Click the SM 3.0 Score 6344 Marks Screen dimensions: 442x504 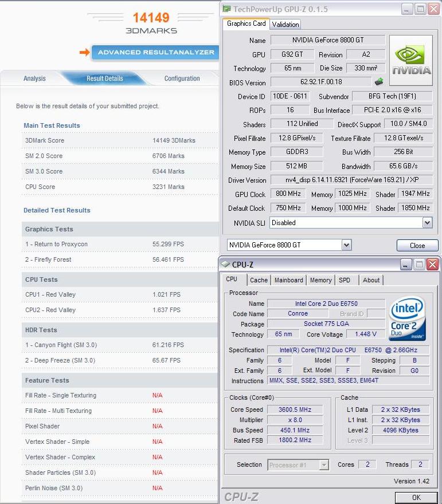pos(168,171)
